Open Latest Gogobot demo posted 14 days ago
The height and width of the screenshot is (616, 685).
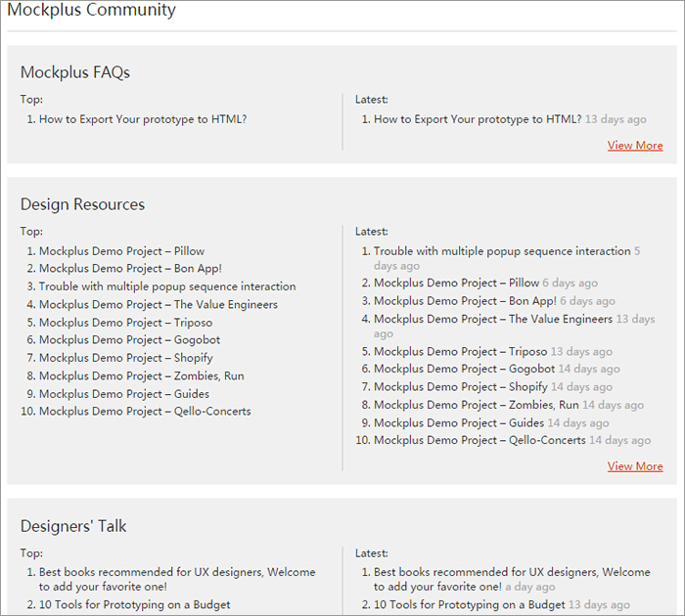[465, 369]
